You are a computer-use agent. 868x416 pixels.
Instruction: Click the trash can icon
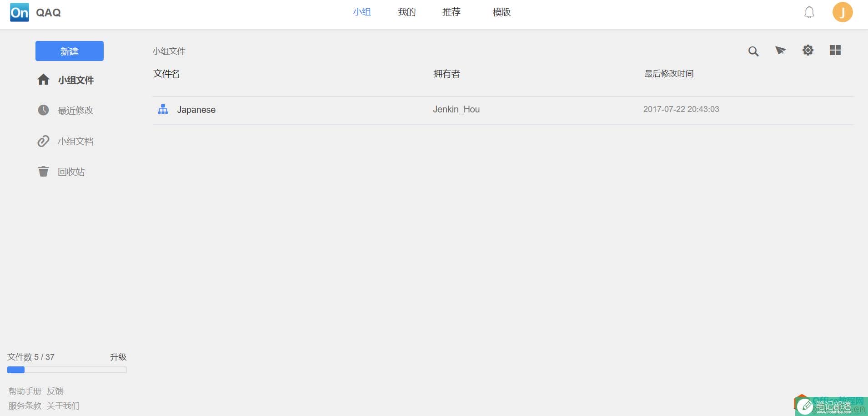[x=43, y=172]
